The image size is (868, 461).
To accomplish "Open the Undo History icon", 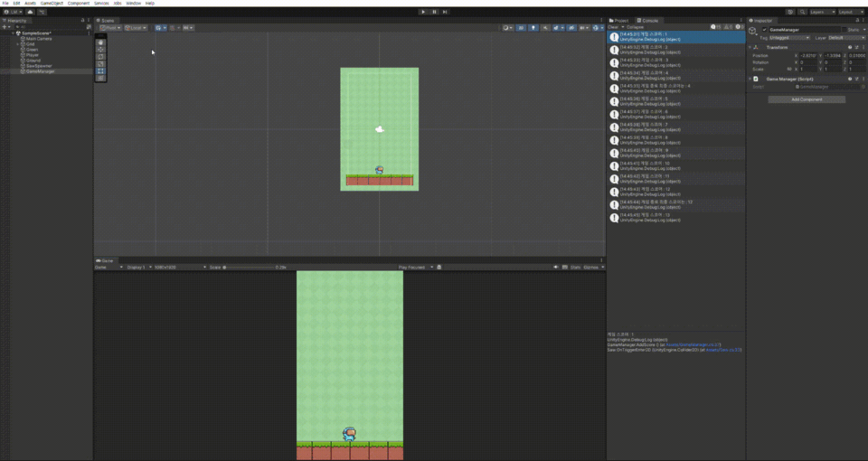I will click(x=790, y=12).
